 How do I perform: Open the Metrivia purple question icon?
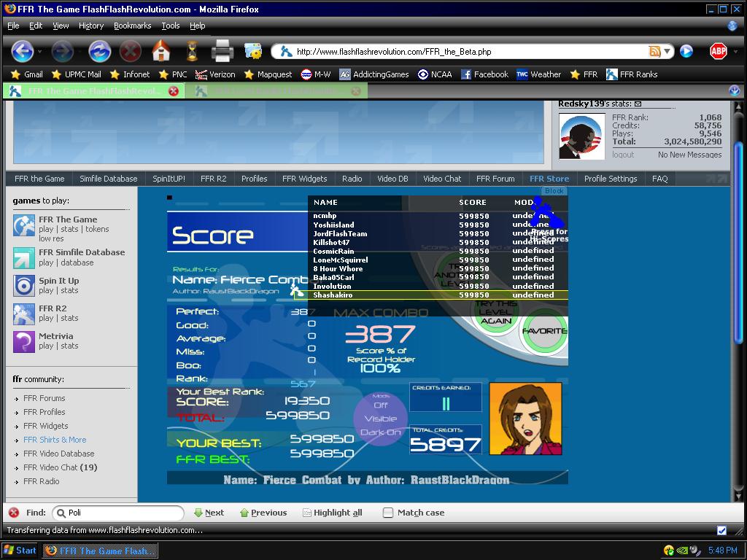click(24, 342)
